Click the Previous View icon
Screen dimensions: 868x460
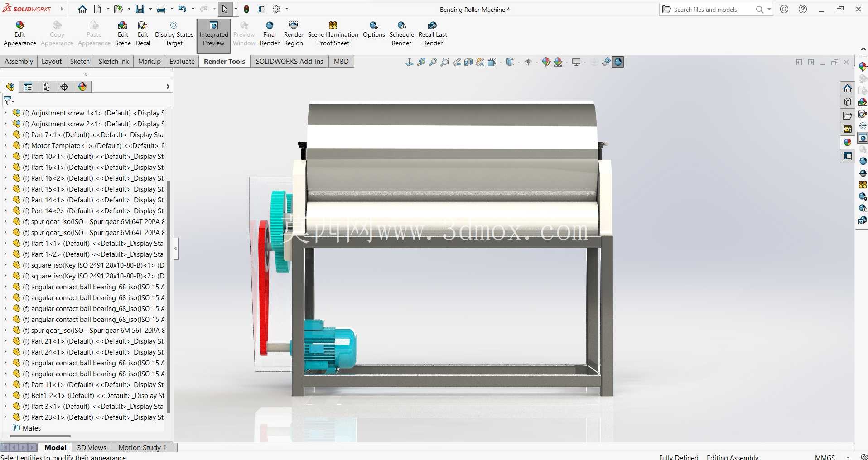(457, 62)
